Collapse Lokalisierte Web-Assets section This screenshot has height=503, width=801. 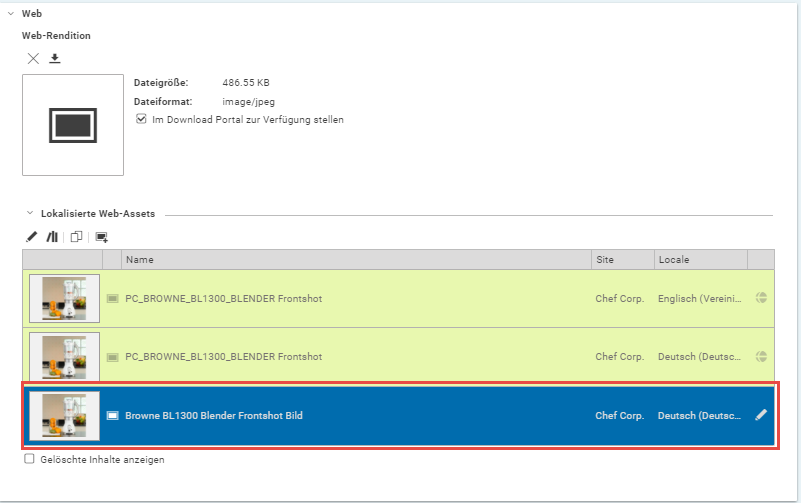pyautogui.click(x=30, y=213)
